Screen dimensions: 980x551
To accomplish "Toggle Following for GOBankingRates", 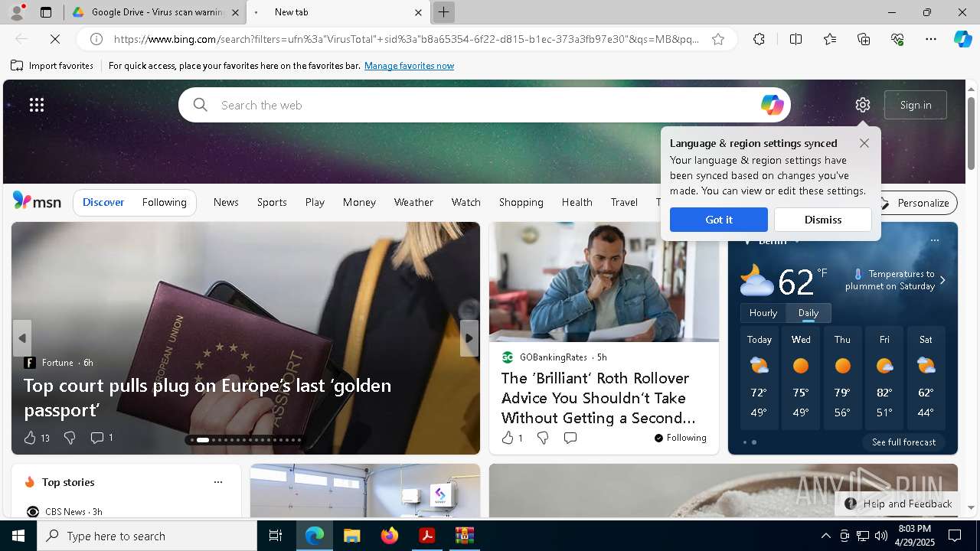I will point(680,438).
